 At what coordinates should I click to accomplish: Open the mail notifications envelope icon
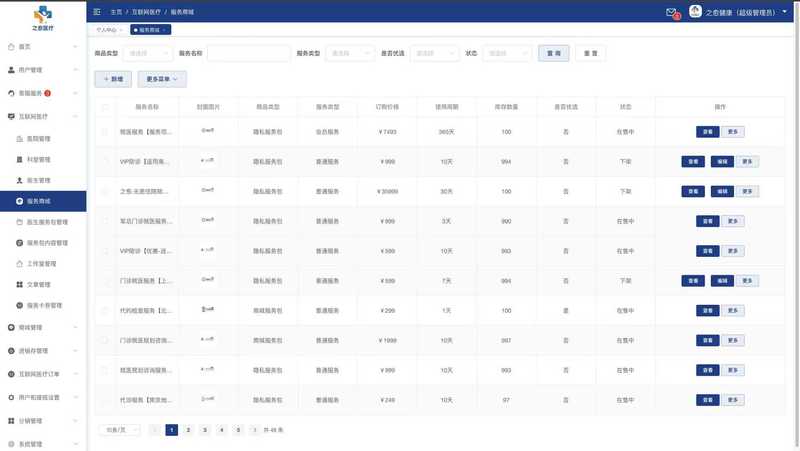coord(671,12)
